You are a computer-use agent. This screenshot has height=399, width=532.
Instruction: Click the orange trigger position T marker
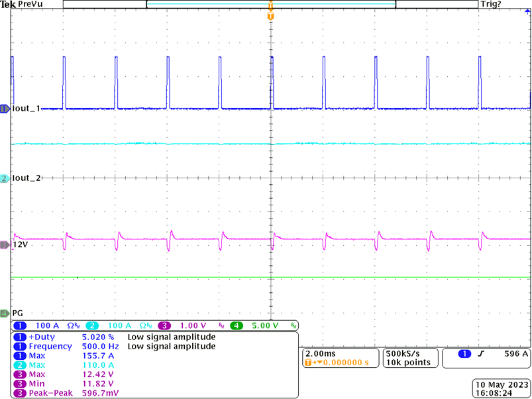click(270, 16)
